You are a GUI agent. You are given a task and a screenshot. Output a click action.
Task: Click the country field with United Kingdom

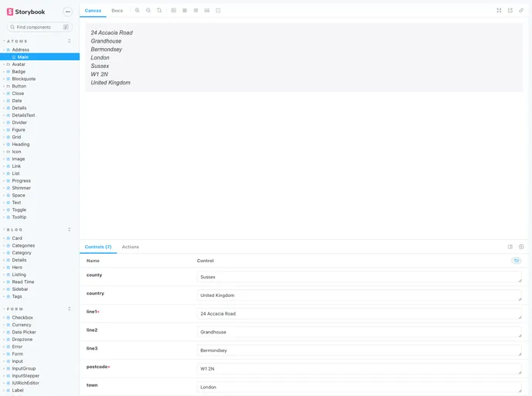point(359,295)
